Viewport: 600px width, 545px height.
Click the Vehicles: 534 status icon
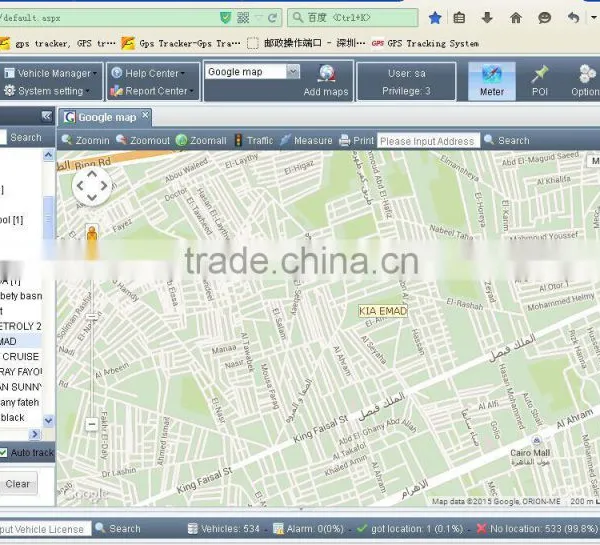[x=193, y=529]
